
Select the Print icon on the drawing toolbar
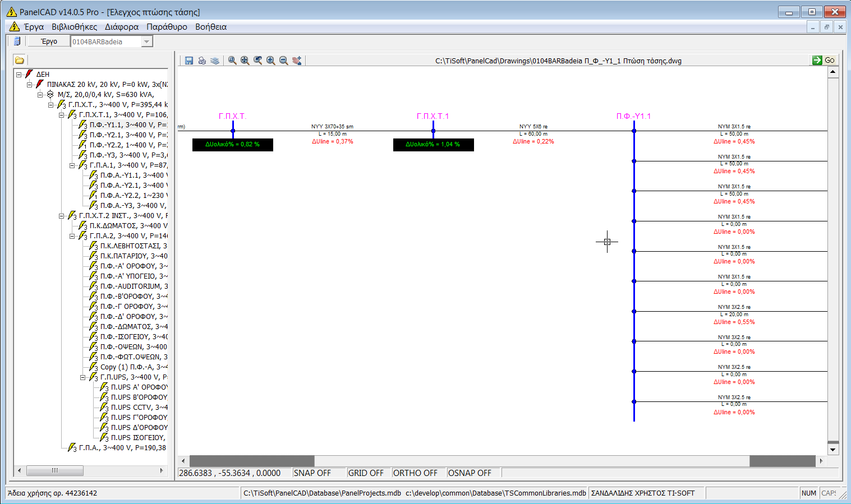pos(202,60)
